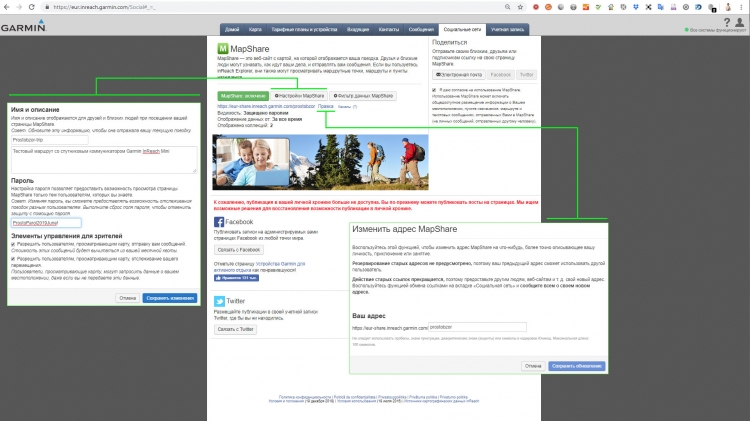Open the Политика конфиденциальности footer link
This screenshot has width=750, height=421.
(305, 397)
